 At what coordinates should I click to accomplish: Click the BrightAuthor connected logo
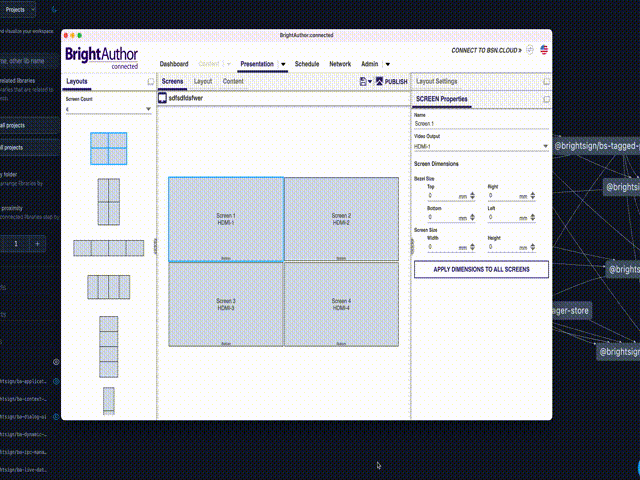102,58
